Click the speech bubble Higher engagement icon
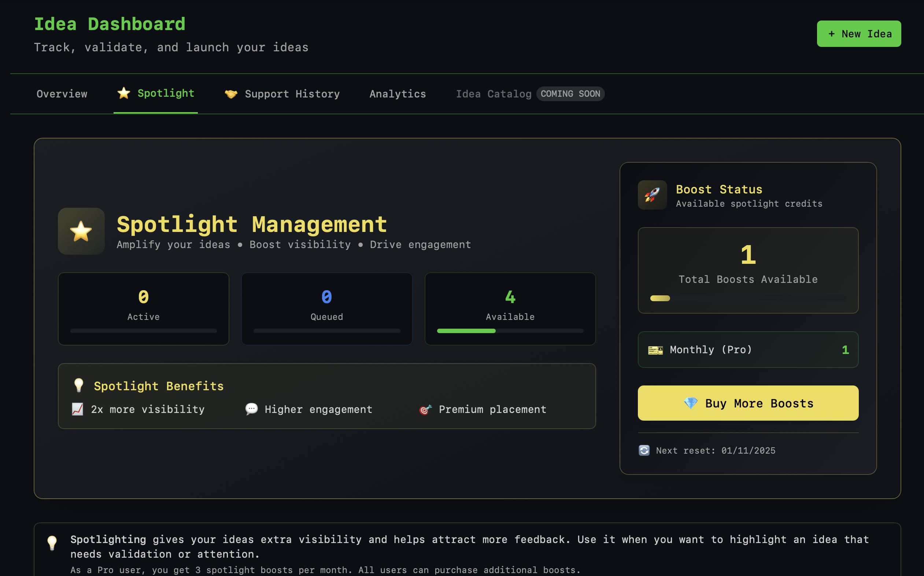The image size is (924, 576). pyautogui.click(x=251, y=409)
